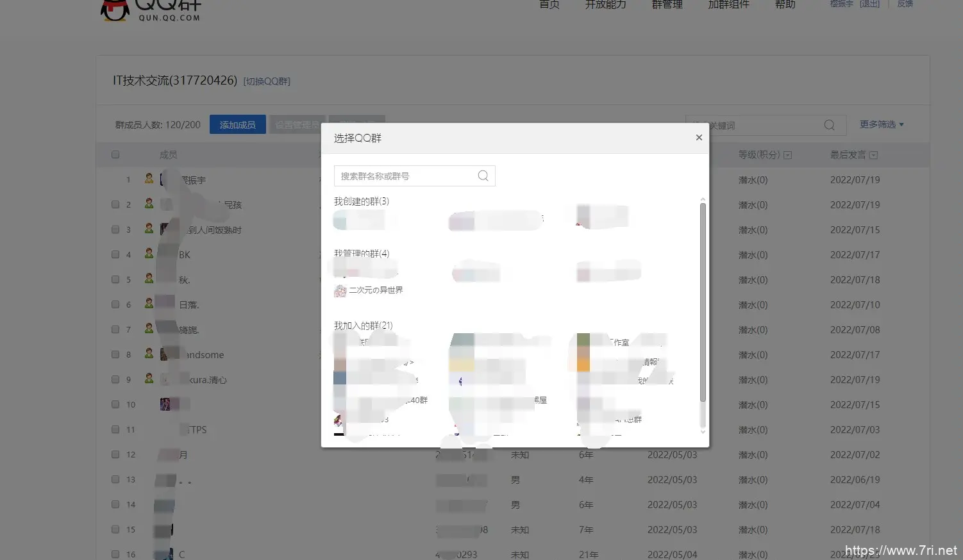Click the 潜水(0) level in row 1
Screen dimensions: 963x560
pos(753,180)
